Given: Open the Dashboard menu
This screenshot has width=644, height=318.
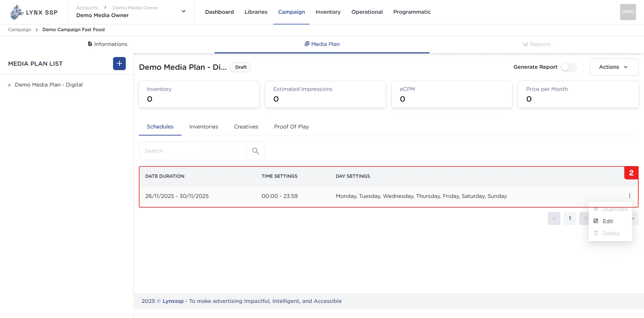Looking at the screenshot, I should tap(219, 12).
